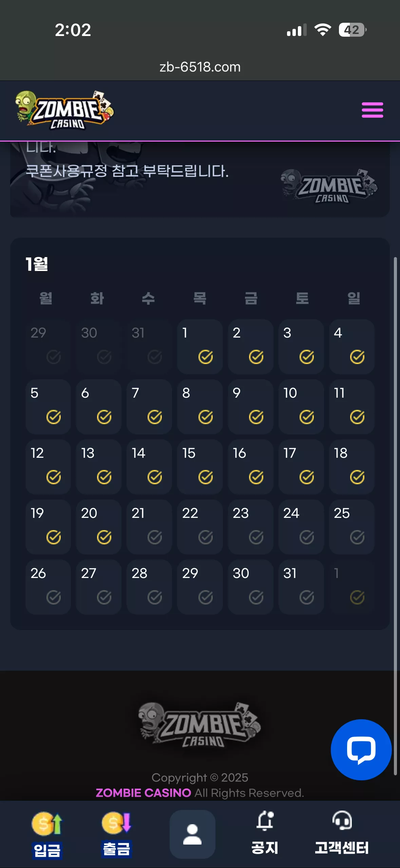Toggle the grey check on day 25

point(357,537)
